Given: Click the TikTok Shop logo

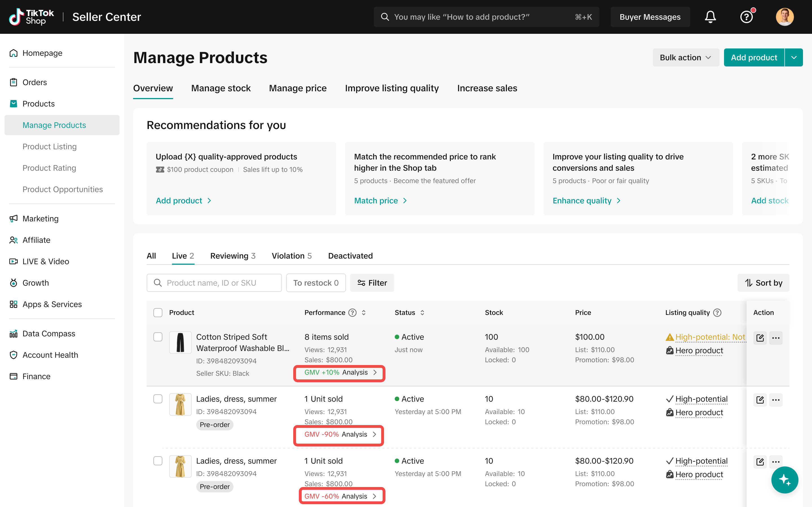Looking at the screenshot, I should click(x=32, y=17).
